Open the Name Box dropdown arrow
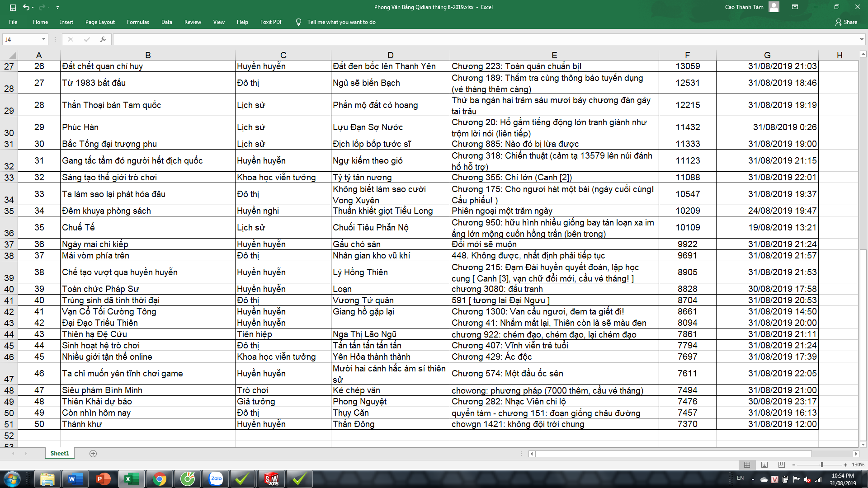This screenshot has height=488, width=868. pyautogui.click(x=43, y=39)
